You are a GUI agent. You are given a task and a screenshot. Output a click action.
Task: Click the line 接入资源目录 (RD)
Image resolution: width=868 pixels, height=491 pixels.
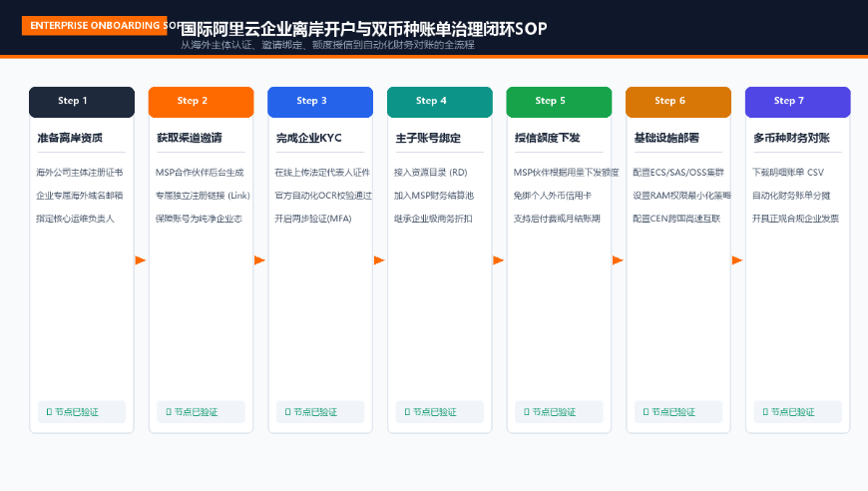point(431,173)
